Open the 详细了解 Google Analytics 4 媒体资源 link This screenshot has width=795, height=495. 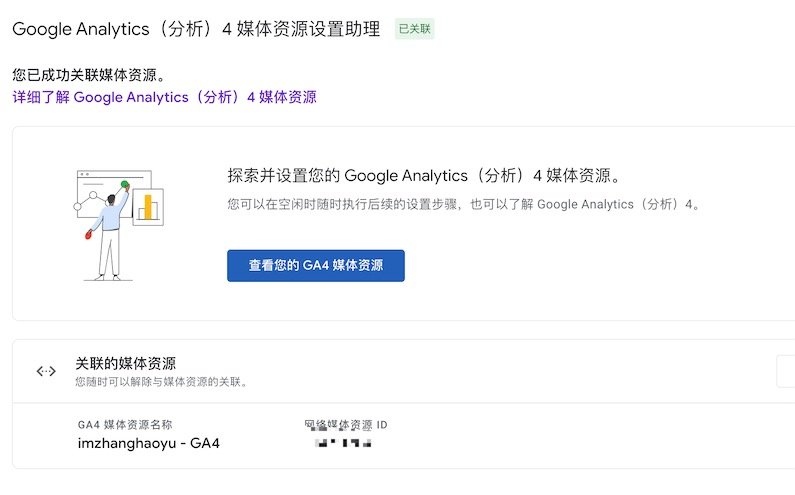point(164,97)
